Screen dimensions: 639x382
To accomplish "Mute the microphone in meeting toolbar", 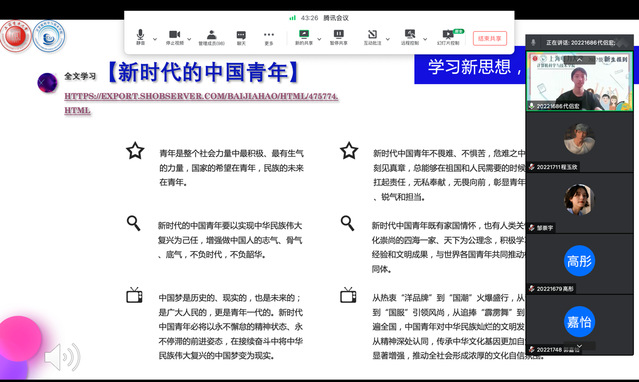I will click(x=140, y=37).
